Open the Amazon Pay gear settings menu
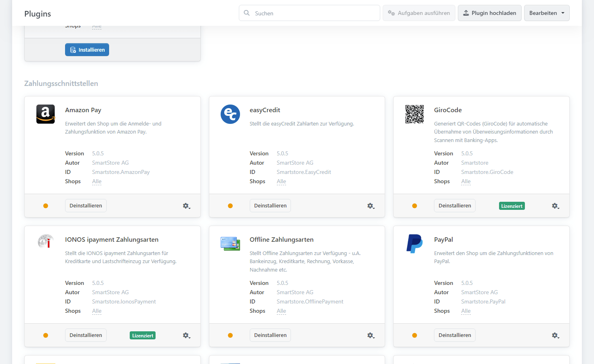 pos(186,206)
